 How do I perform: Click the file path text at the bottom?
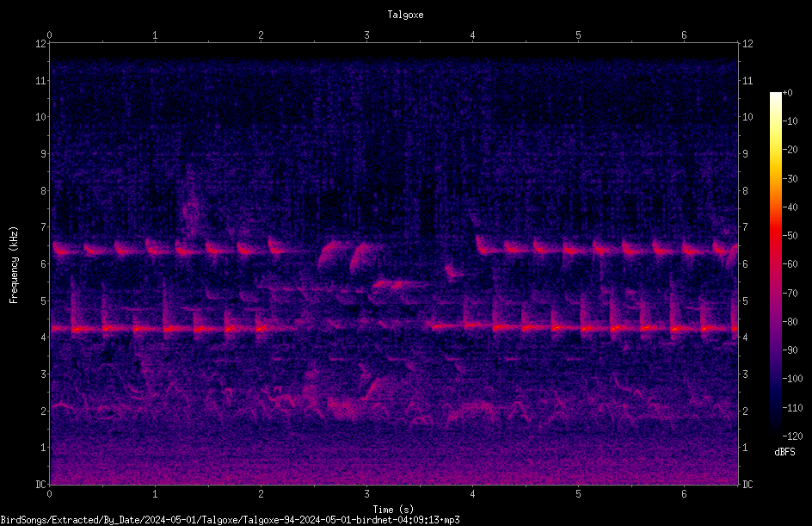pyautogui.click(x=230, y=520)
